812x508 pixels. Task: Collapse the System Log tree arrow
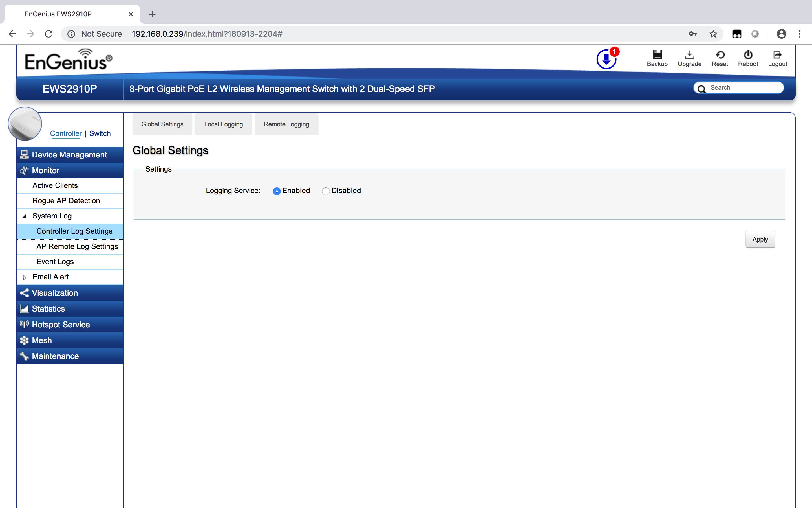[x=24, y=216]
